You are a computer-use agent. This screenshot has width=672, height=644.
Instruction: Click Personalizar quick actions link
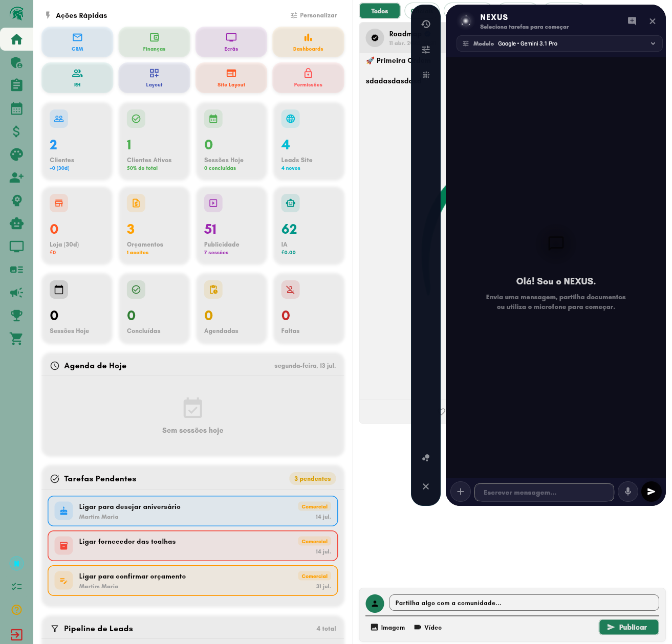click(x=314, y=15)
